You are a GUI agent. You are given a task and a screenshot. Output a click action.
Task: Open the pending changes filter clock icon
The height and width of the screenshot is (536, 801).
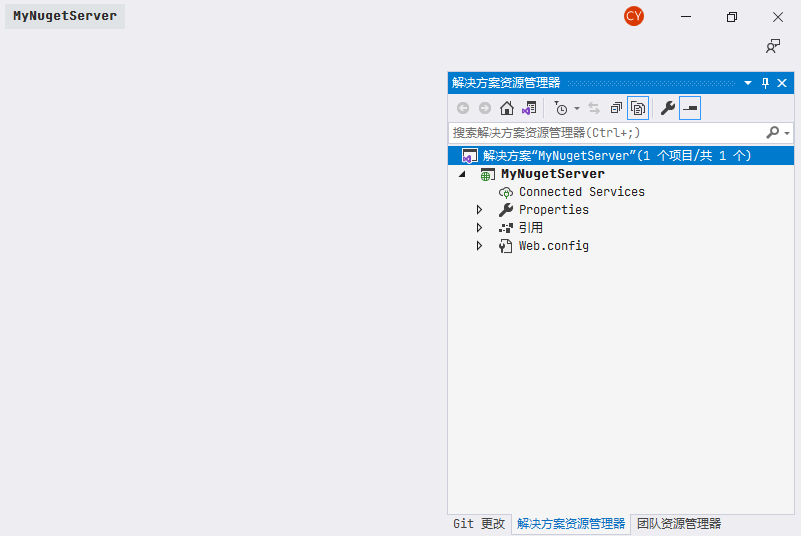pos(560,108)
